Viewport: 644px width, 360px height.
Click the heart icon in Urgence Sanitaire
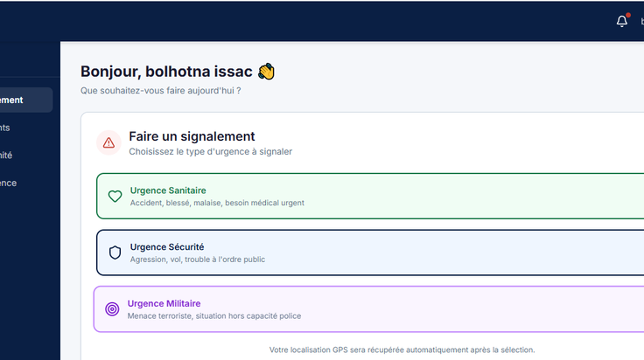point(115,196)
